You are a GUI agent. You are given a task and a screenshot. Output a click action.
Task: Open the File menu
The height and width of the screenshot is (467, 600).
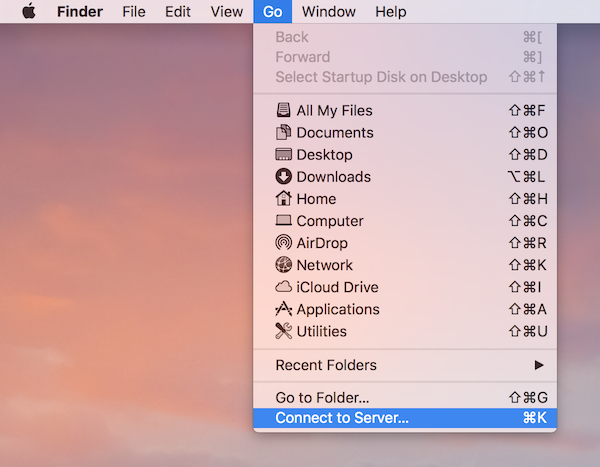133,12
